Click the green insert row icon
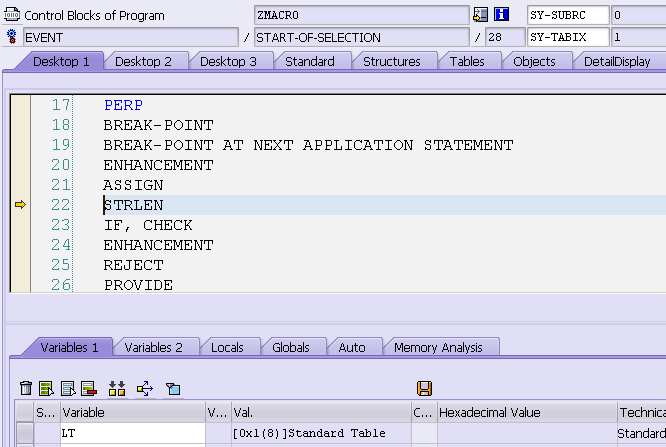Screen dimensions: 666x447 (46, 388)
